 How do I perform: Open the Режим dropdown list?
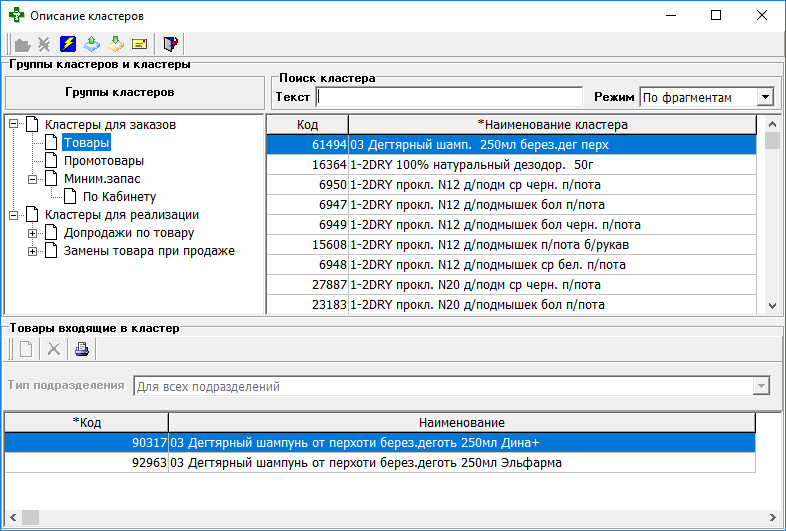765,97
